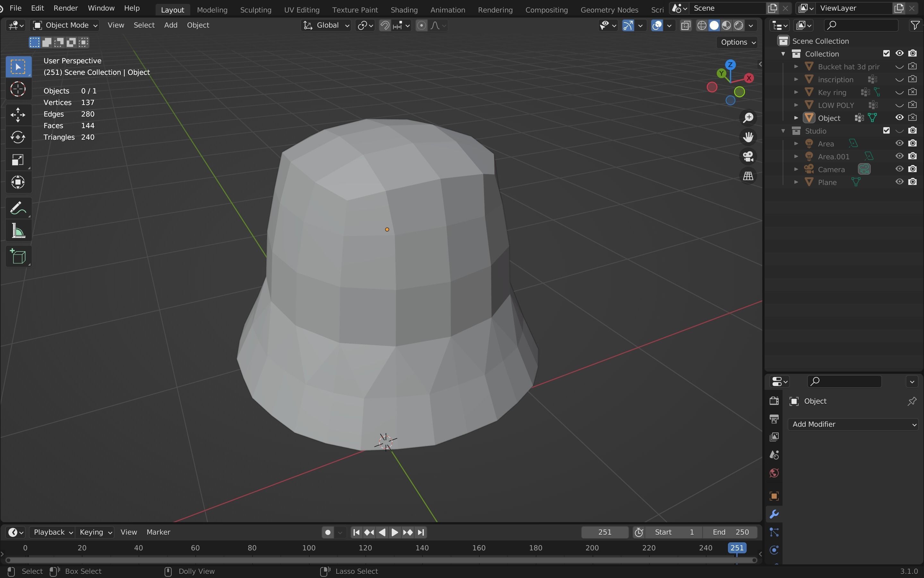This screenshot has width=924, height=578.
Task: Select the Add Cube tool
Action: pyautogui.click(x=18, y=257)
